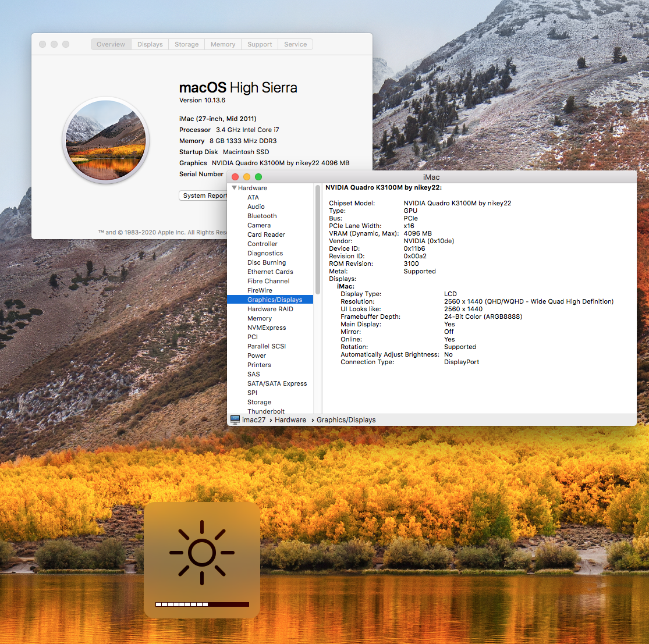This screenshot has width=649, height=644.
Task: Select Audio in hardware list
Action: 256,207
